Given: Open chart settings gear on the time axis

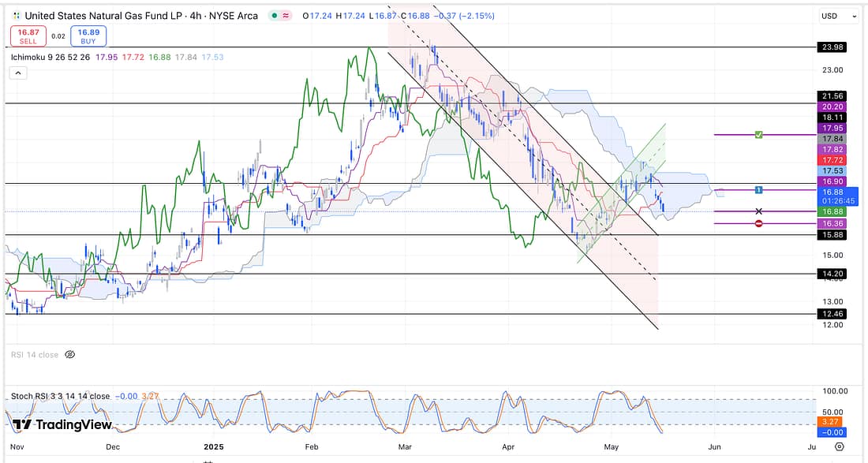Looking at the screenshot, I should (839, 447).
